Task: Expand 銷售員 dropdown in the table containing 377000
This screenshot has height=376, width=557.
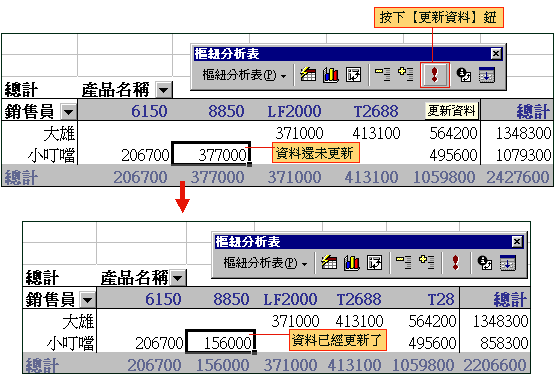Action: click(x=69, y=112)
